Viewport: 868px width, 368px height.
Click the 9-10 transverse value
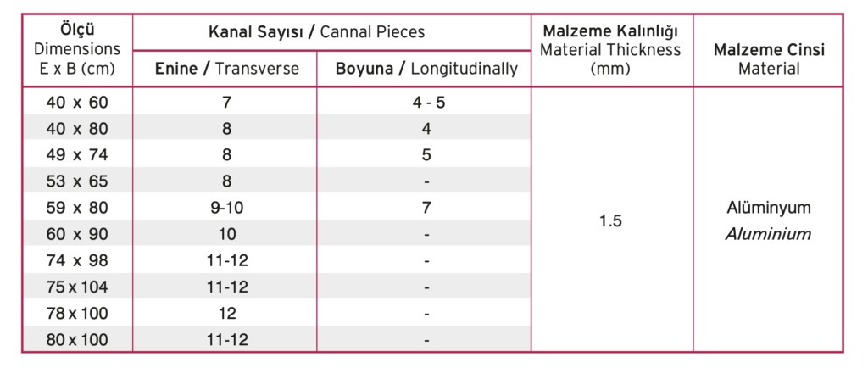226,208
